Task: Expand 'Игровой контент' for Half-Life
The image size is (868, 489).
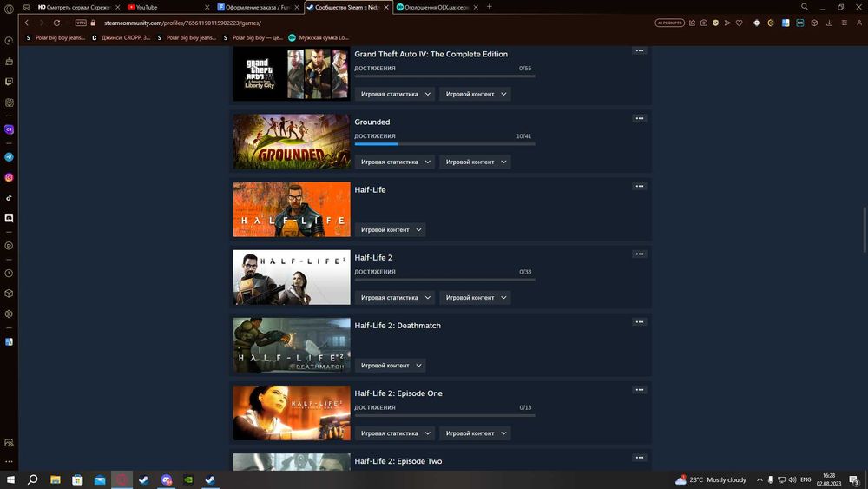Action: (391, 230)
